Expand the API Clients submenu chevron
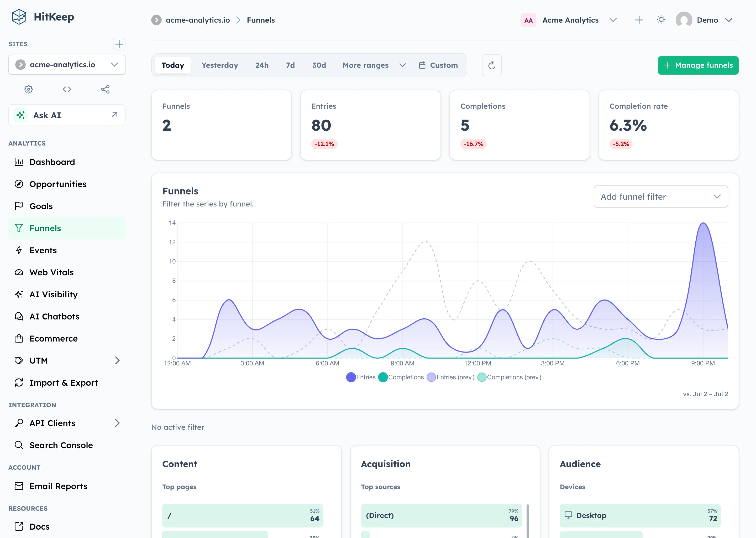Viewport: 756px width, 538px height. coord(117,423)
